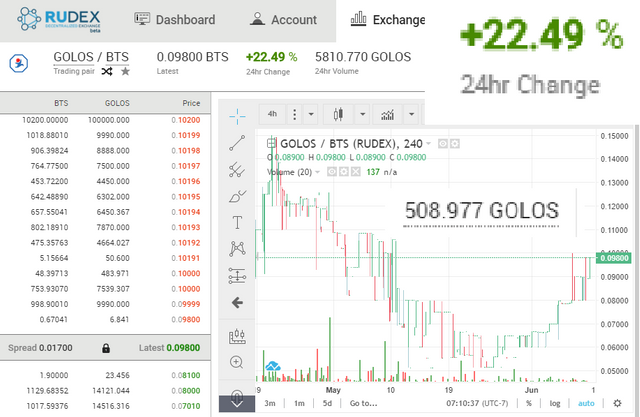Flip the trading pair with shuffle icon
640x417 pixels.
pyautogui.click(x=107, y=72)
